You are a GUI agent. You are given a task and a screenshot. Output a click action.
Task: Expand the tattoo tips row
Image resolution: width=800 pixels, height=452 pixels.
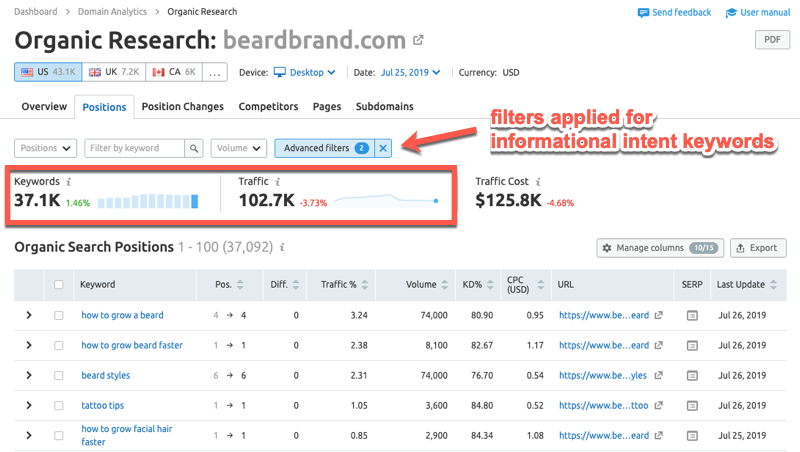click(x=29, y=406)
